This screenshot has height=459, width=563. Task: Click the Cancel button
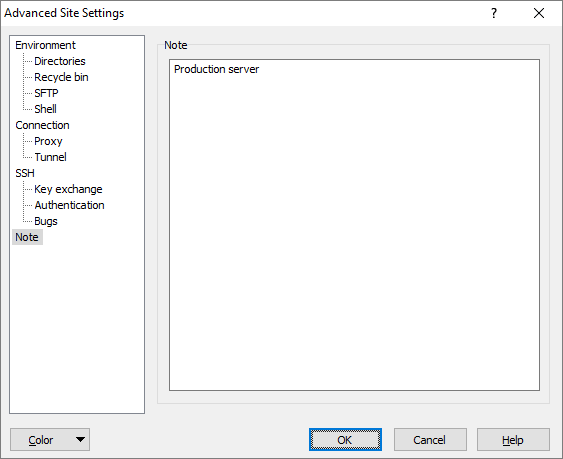coord(430,440)
